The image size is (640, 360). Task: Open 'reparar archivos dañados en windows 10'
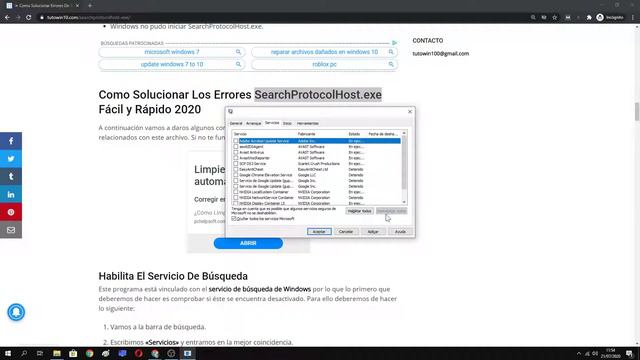coord(324,52)
